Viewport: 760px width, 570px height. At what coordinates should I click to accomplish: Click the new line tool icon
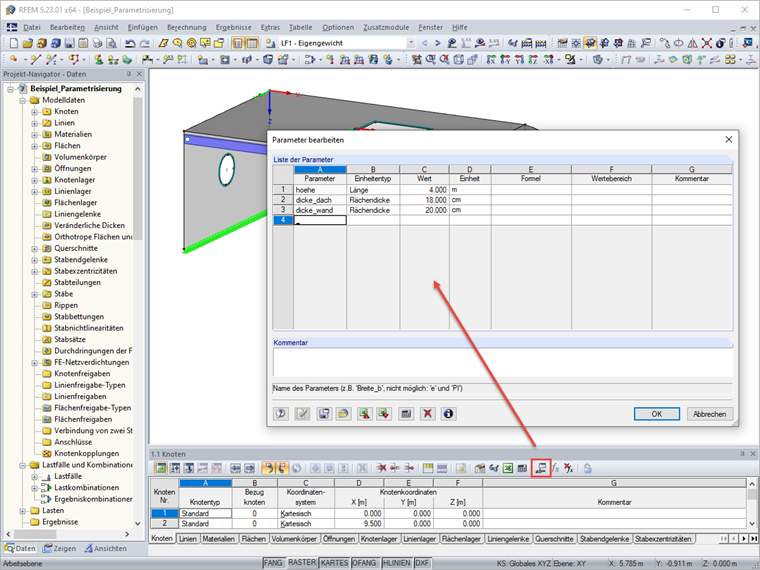click(35, 60)
